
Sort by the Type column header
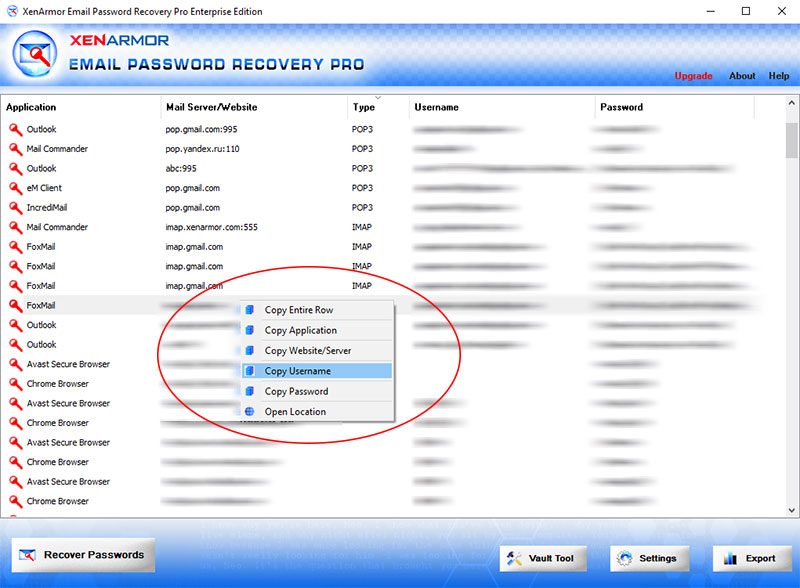(378, 107)
